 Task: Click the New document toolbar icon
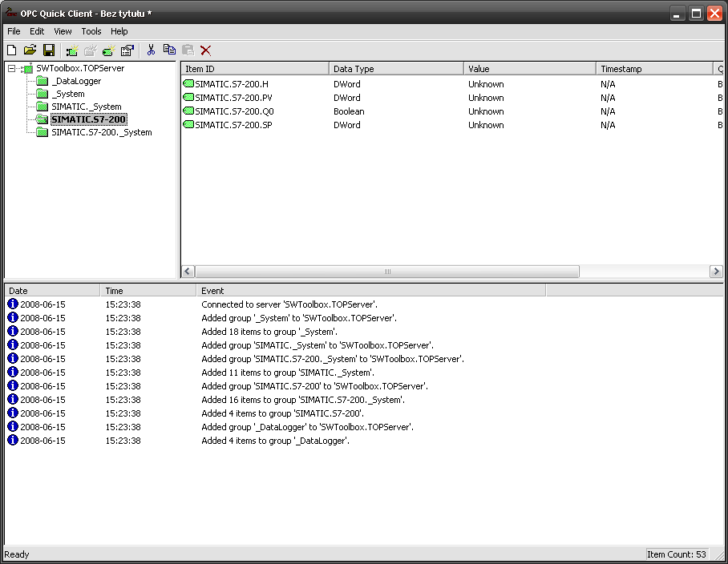coord(11,50)
